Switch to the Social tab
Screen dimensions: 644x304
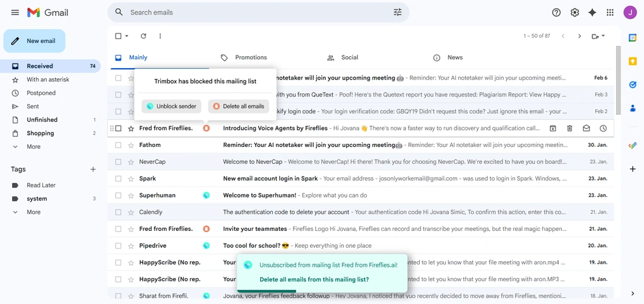[350, 57]
